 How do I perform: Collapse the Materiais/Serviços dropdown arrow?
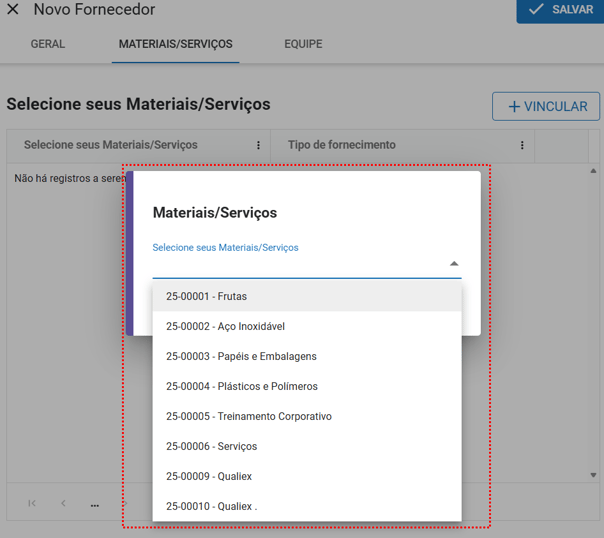point(454,264)
